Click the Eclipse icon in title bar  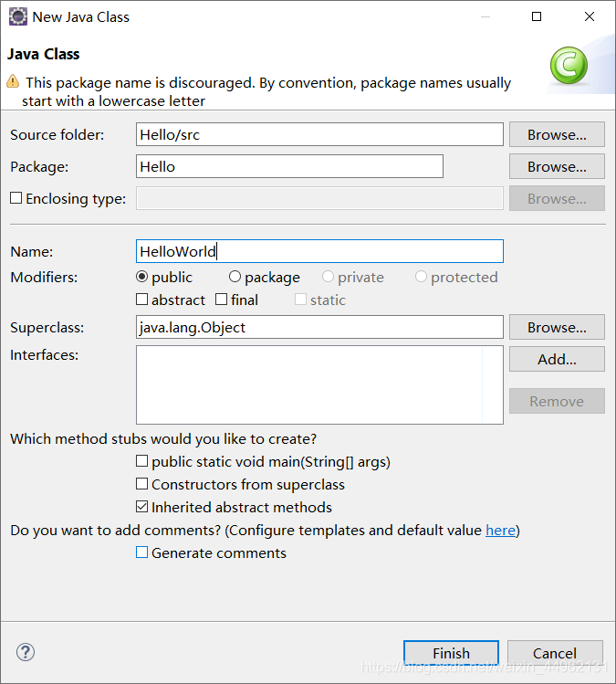(x=18, y=17)
